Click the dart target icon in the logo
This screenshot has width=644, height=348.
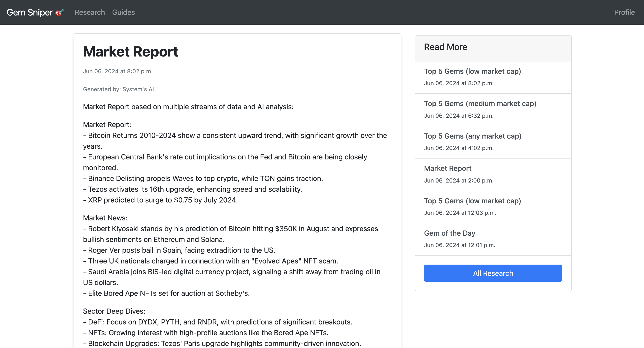point(59,12)
